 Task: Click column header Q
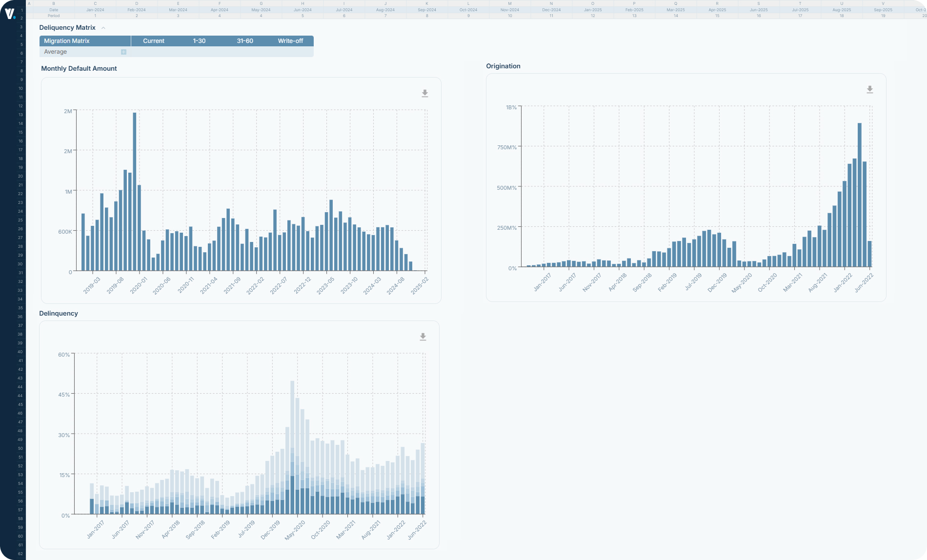pos(676,3)
